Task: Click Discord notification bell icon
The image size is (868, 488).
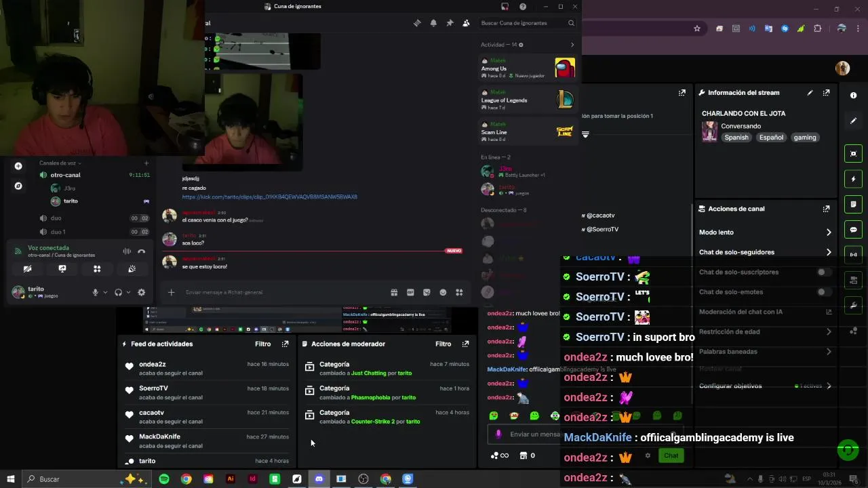Action: 433,23
